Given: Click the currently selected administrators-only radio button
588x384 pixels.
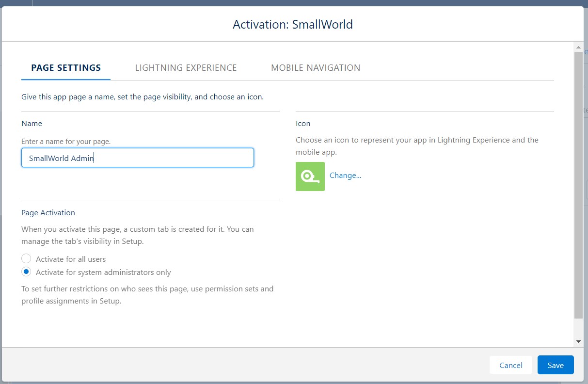Looking at the screenshot, I should pyautogui.click(x=26, y=272).
